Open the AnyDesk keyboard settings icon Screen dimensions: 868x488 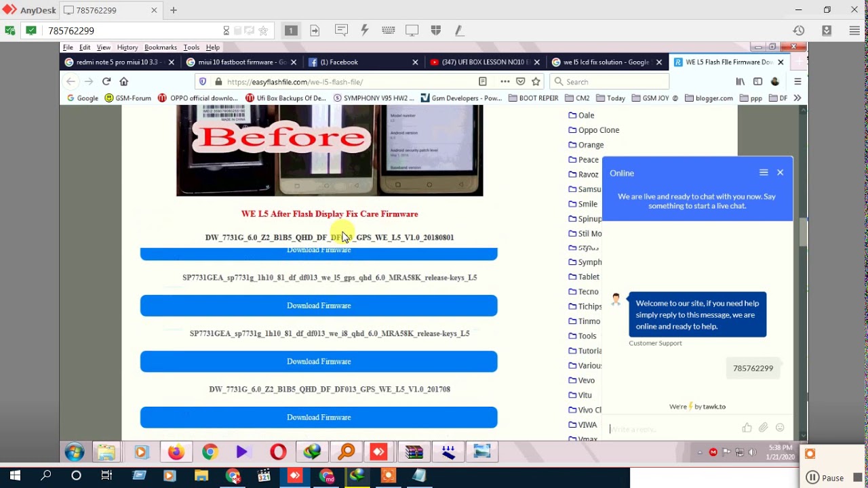coord(389,30)
